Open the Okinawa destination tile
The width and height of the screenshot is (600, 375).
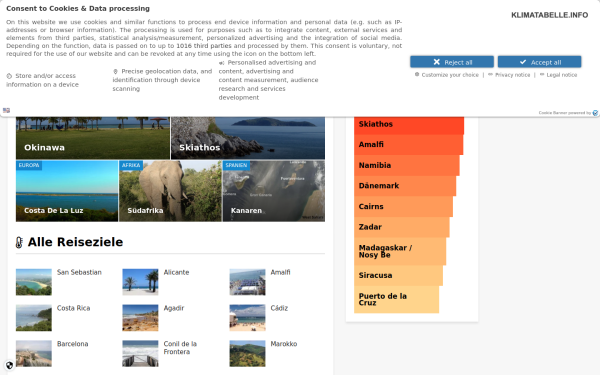tap(93, 138)
